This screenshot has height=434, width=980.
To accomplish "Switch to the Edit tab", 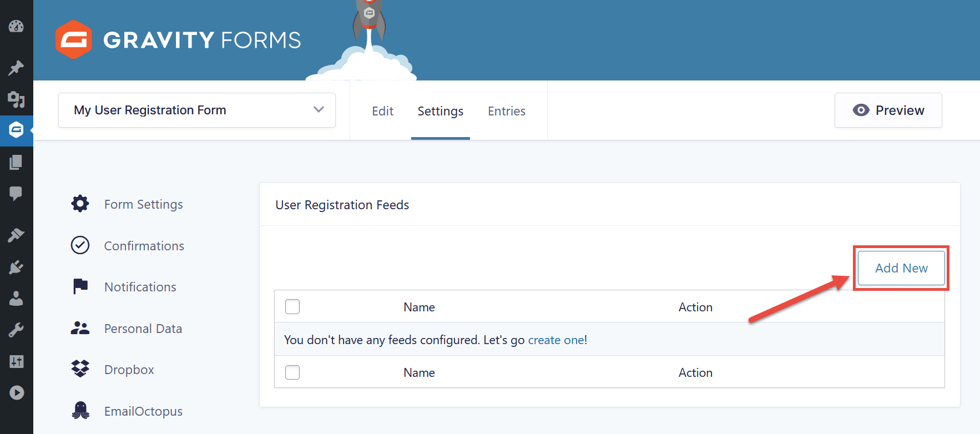I will point(382,111).
